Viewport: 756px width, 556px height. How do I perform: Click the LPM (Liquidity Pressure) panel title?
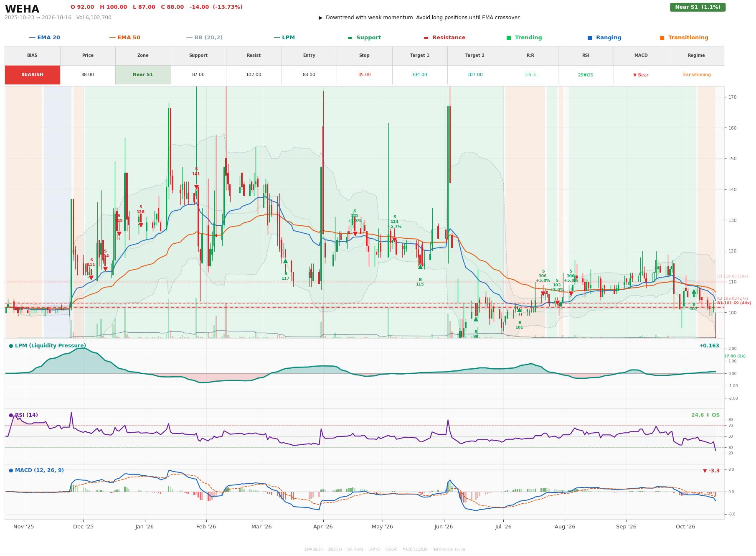click(x=47, y=346)
